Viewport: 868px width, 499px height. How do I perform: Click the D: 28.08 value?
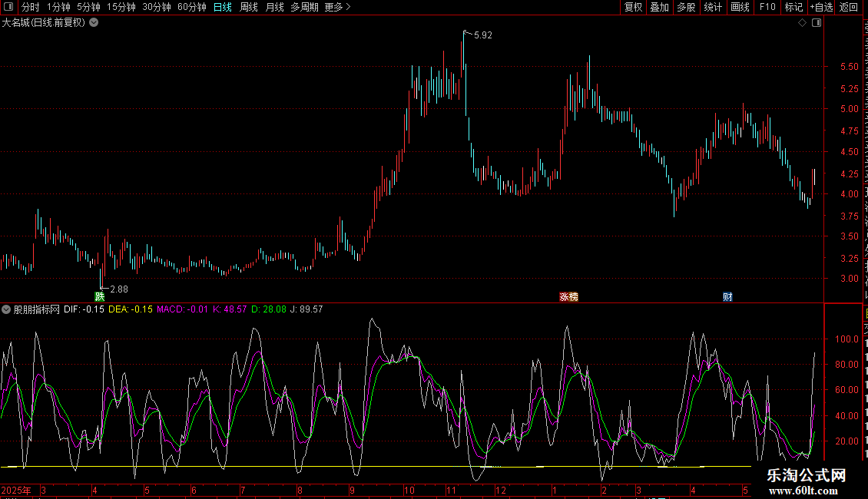(x=269, y=310)
